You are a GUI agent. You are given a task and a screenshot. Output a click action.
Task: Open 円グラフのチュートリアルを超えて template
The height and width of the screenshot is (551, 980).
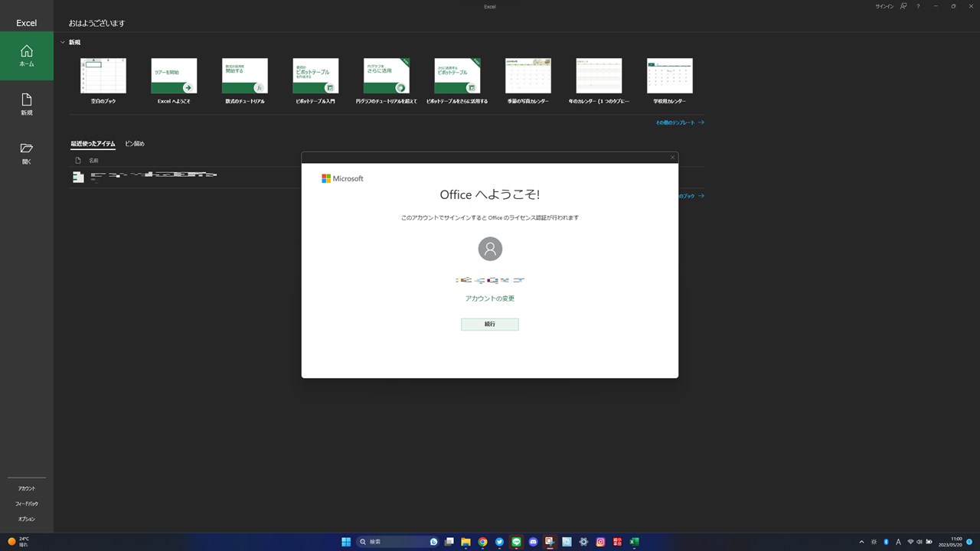tap(387, 81)
